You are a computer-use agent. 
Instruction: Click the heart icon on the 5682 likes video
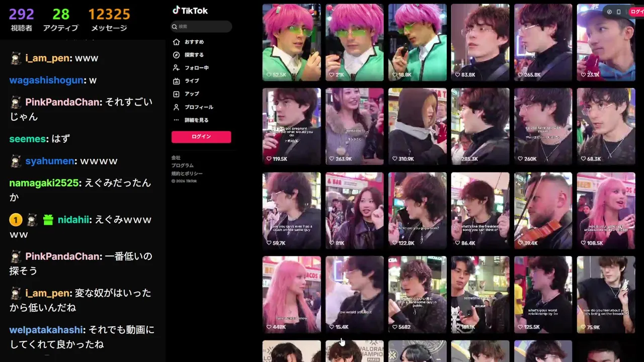394,327
